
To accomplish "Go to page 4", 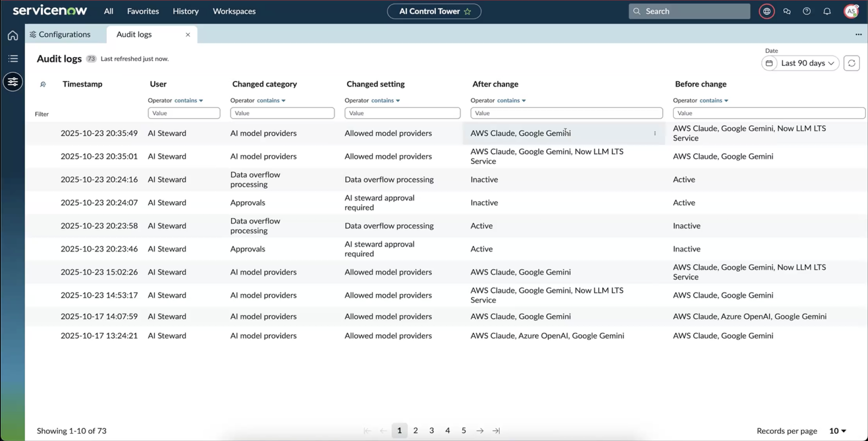I will [x=448, y=430].
